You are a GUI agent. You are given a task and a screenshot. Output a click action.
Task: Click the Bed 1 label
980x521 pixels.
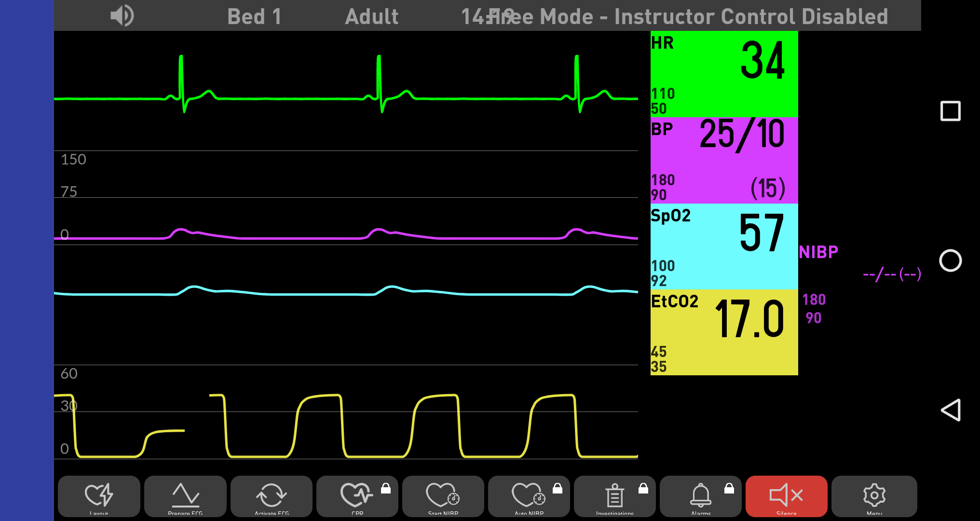click(254, 16)
